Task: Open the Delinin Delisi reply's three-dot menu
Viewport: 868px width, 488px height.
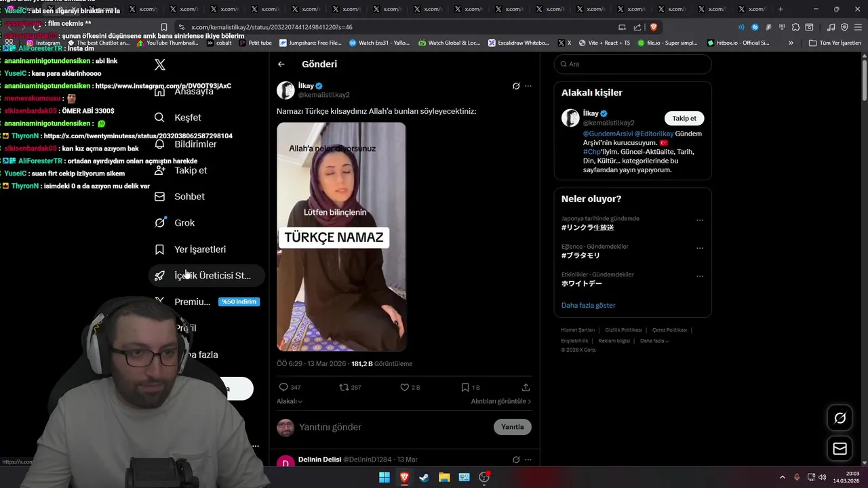Action: tap(528, 460)
